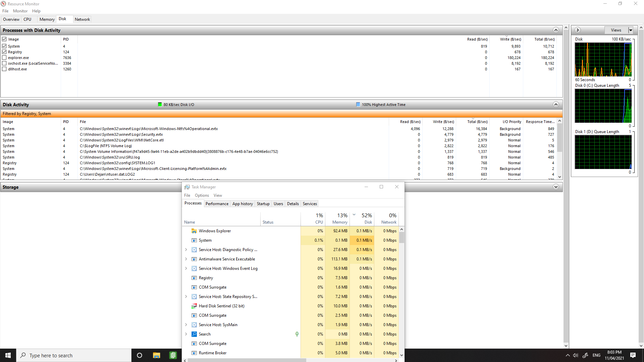Expand the Storage section
The width and height of the screenshot is (644, 362).
pos(556,187)
